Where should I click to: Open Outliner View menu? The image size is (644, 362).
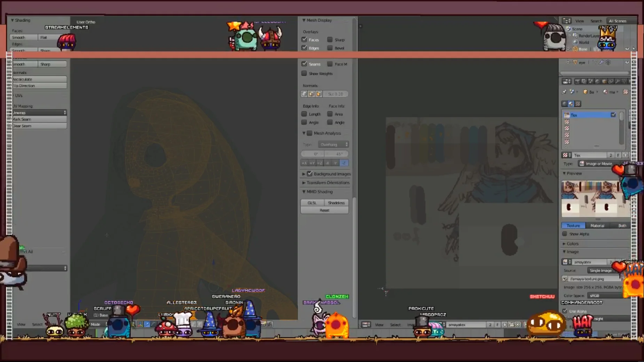pyautogui.click(x=580, y=21)
